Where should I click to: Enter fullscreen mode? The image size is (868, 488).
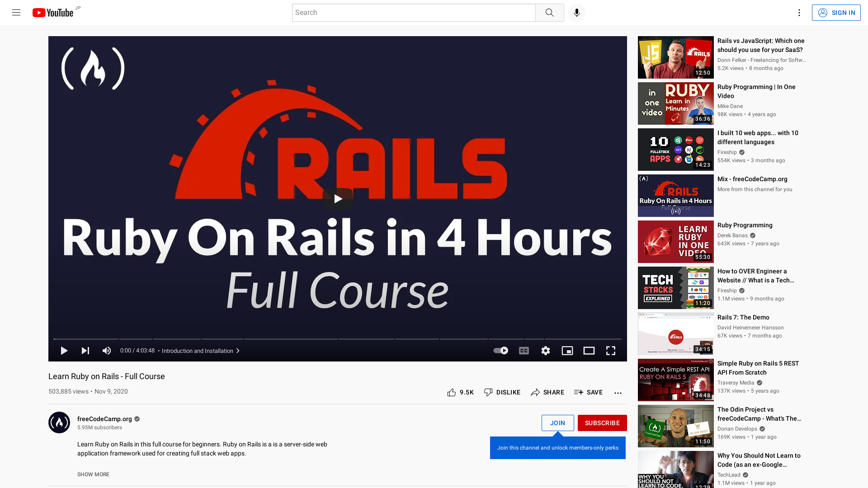(x=610, y=351)
